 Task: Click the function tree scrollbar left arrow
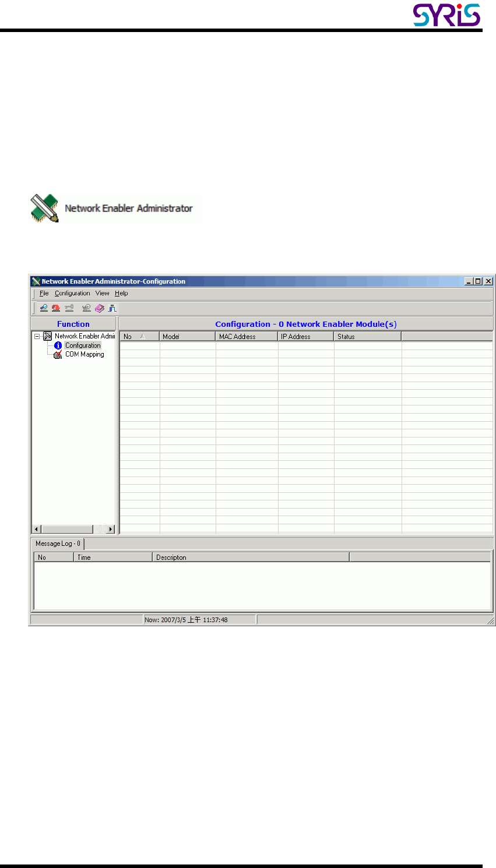tap(37, 529)
